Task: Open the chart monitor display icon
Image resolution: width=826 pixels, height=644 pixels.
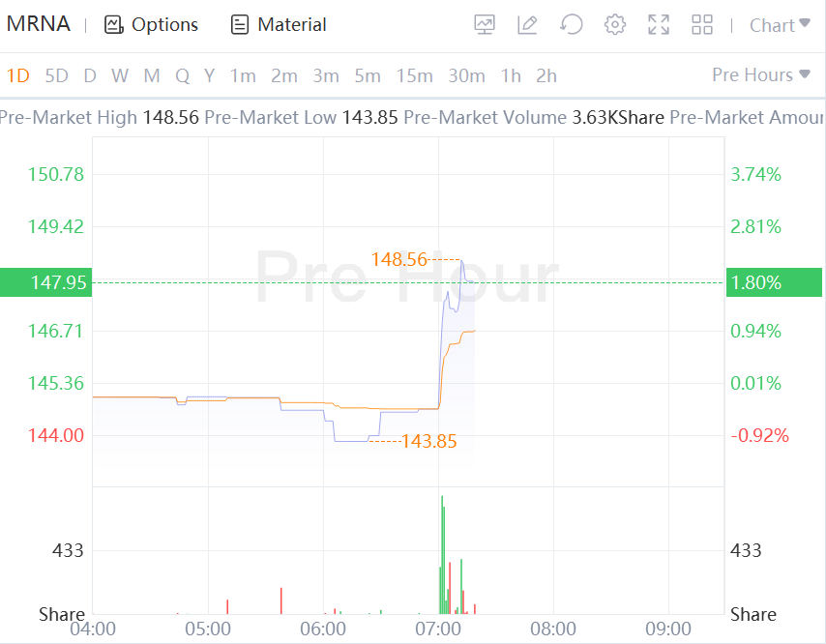Action: (485, 25)
